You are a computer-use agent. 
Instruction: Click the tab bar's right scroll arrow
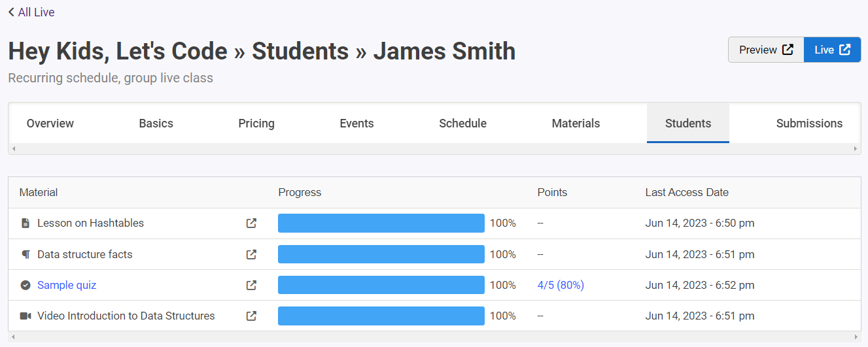coord(856,149)
